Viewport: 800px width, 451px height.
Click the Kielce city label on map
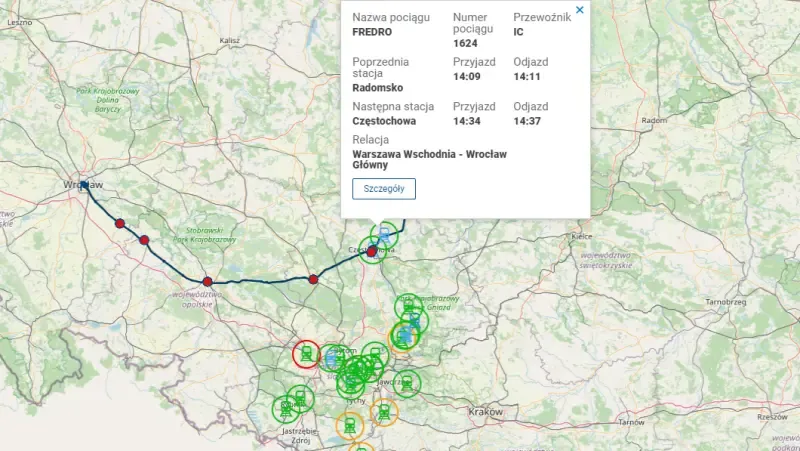582,236
